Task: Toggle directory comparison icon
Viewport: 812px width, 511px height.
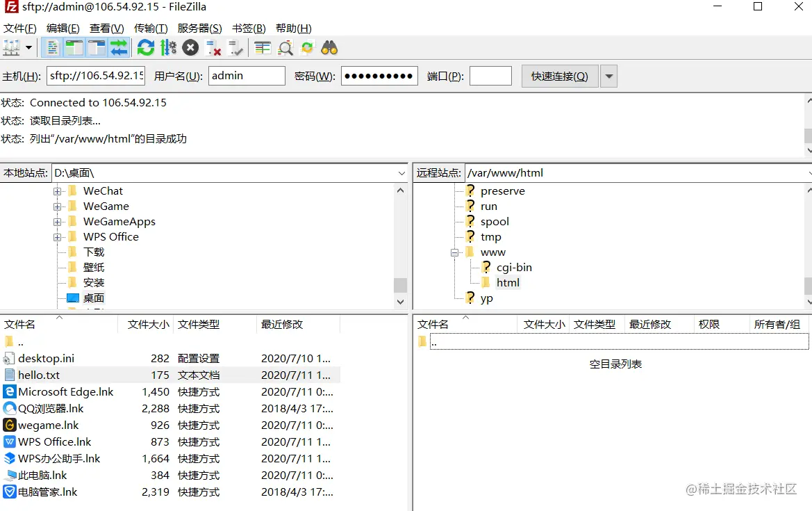Action: click(x=285, y=48)
